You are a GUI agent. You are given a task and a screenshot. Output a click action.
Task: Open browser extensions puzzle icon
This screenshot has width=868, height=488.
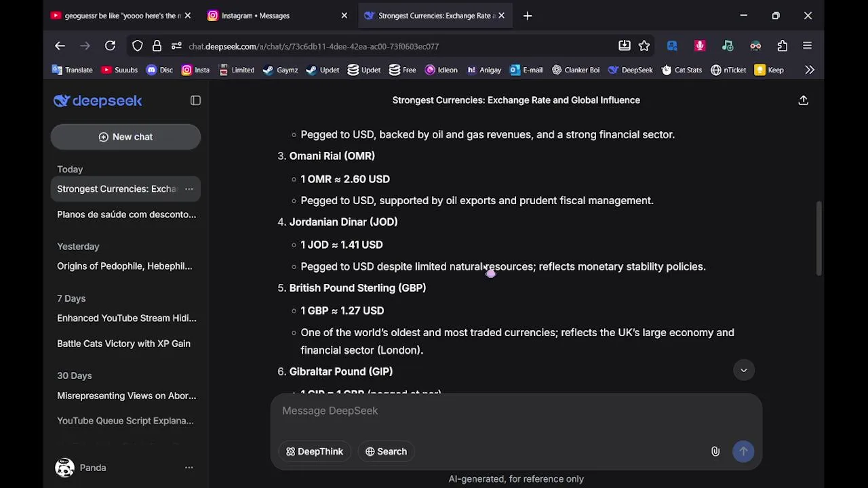[x=783, y=46]
